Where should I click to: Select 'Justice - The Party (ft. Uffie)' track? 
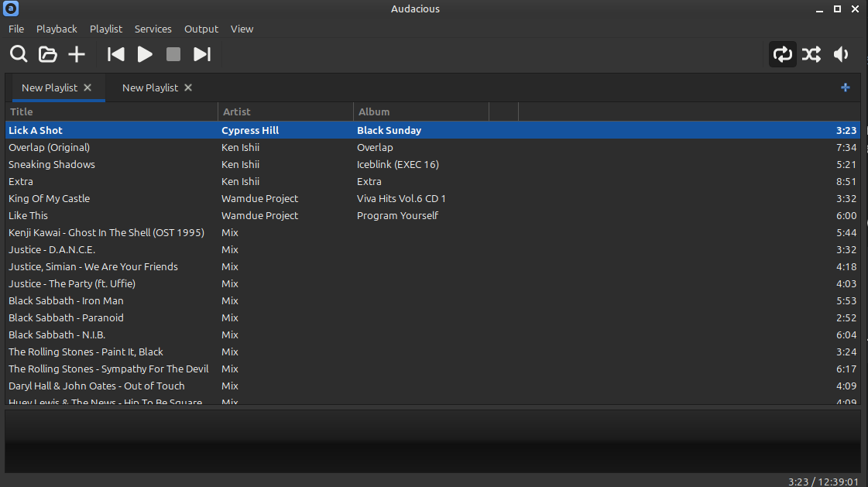point(72,284)
